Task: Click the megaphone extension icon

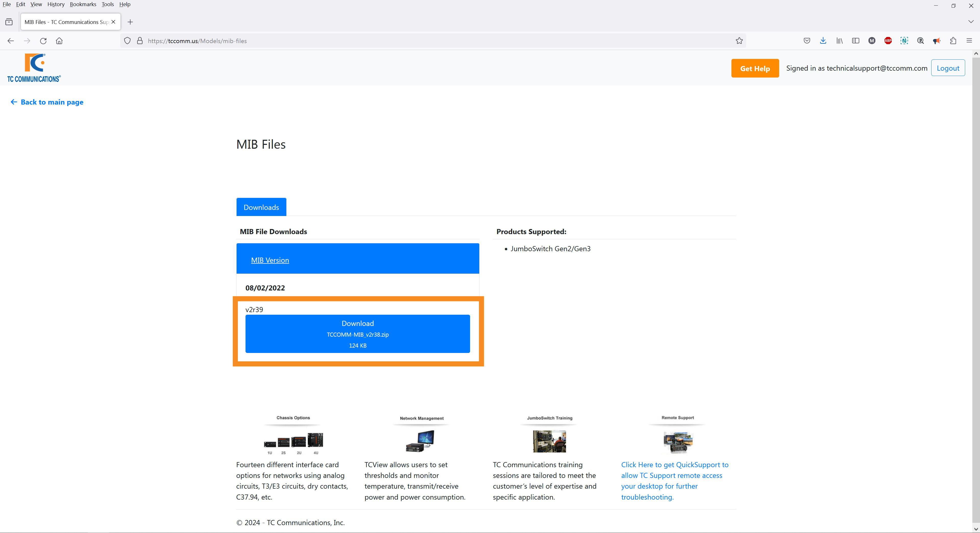Action: [937, 41]
